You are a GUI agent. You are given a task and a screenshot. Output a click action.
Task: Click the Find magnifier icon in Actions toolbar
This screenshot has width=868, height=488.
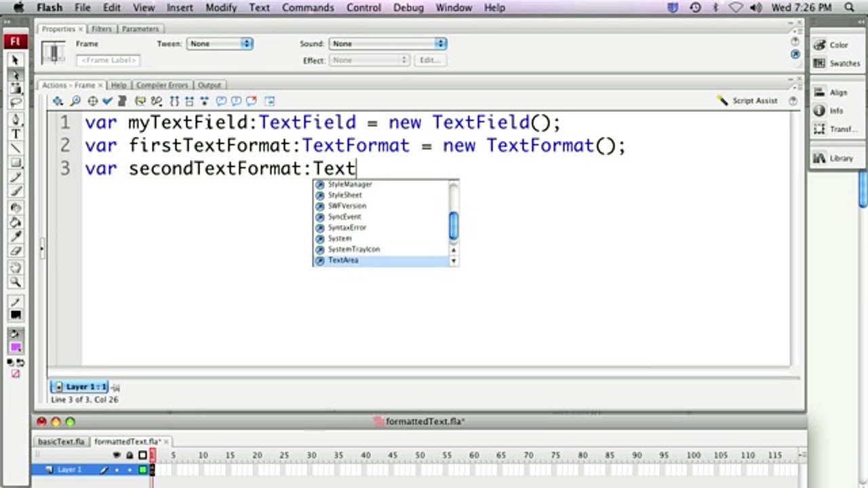[75, 101]
